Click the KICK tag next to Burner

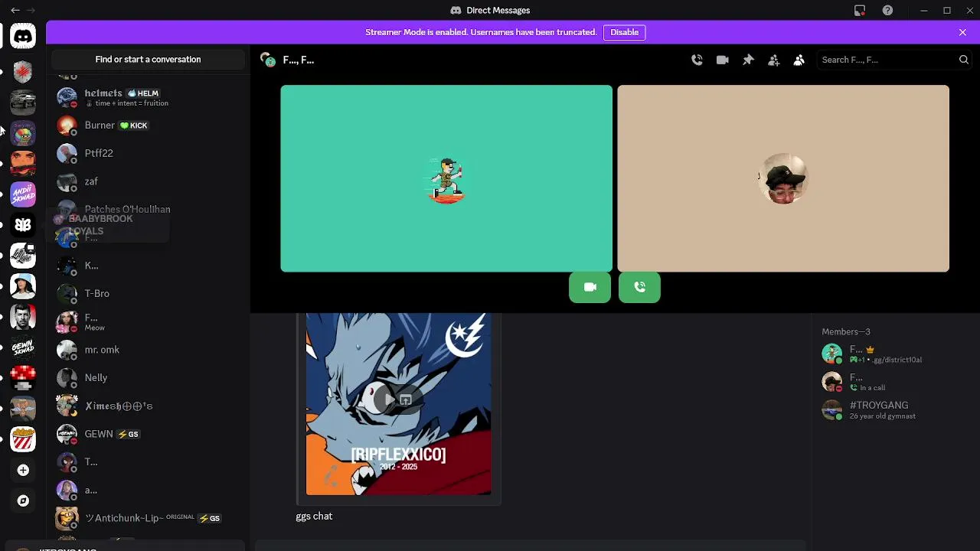[x=134, y=126]
